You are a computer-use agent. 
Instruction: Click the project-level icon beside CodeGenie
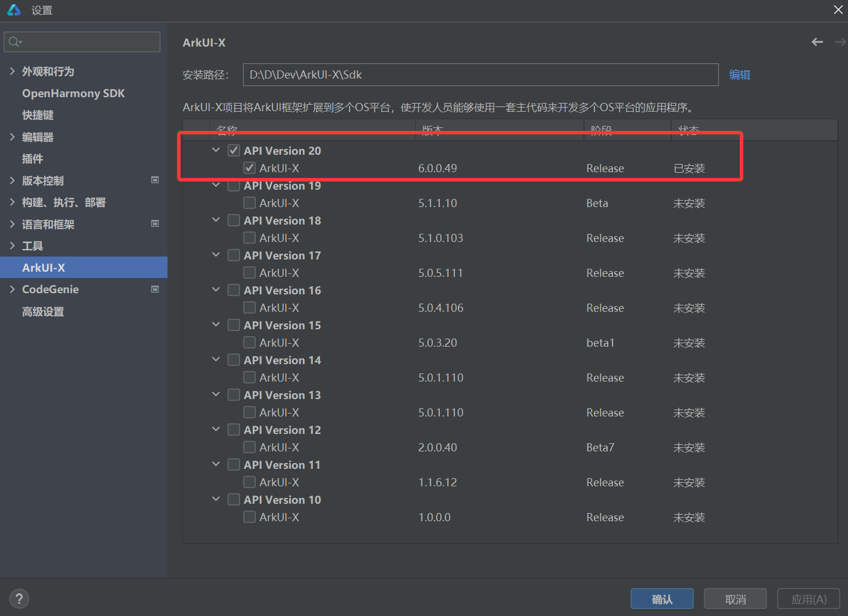pyautogui.click(x=155, y=289)
